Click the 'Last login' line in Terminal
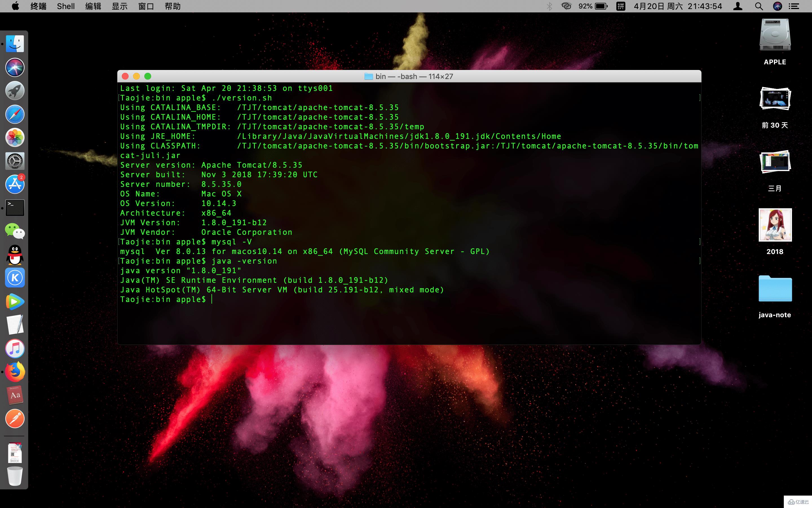 click(226, 88)
